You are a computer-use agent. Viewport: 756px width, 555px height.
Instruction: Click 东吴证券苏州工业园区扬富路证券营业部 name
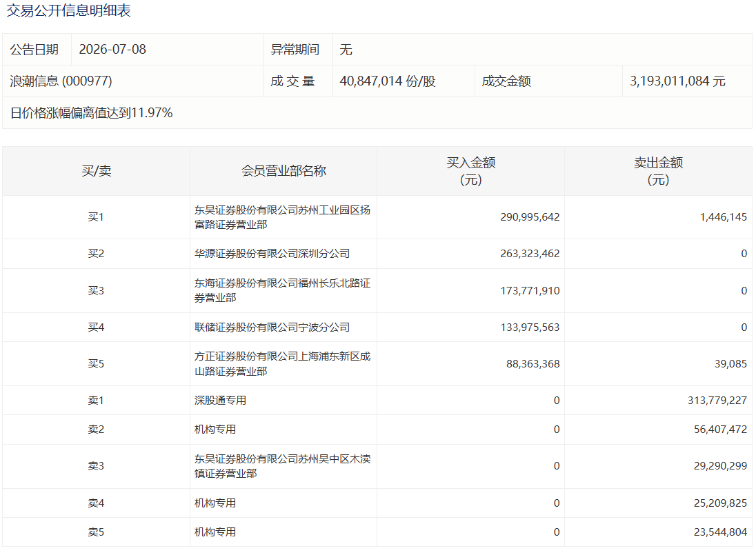283,217
